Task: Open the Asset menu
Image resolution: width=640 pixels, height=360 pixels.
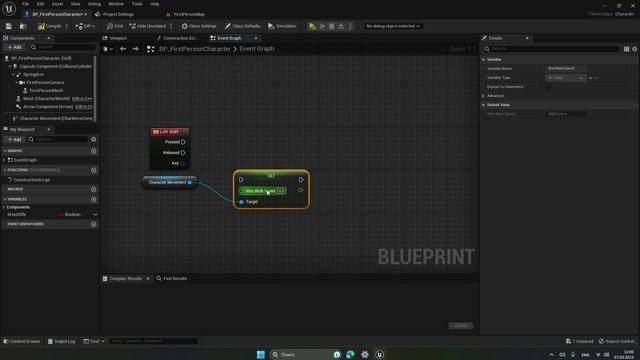Action: [57, 4]
